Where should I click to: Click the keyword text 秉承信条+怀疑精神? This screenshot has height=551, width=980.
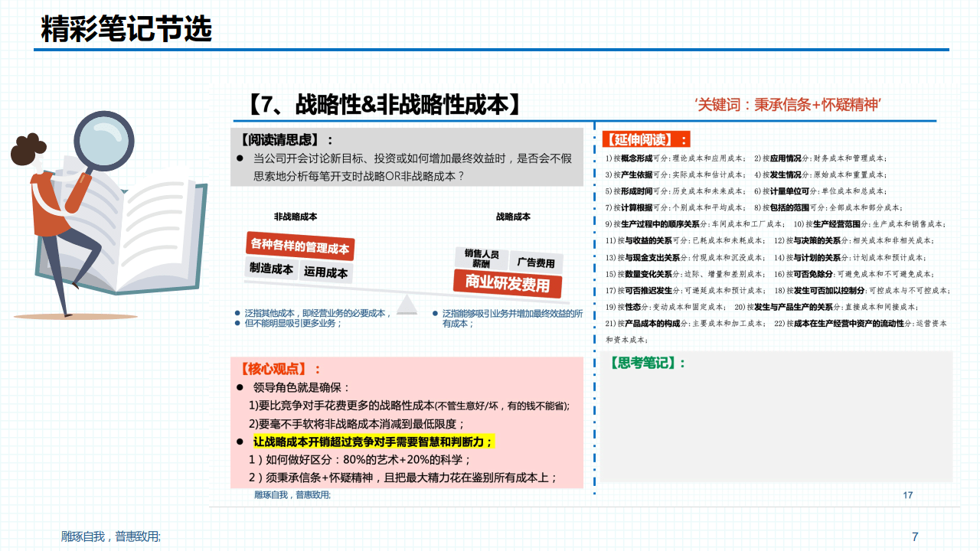(x=817, y=105)
